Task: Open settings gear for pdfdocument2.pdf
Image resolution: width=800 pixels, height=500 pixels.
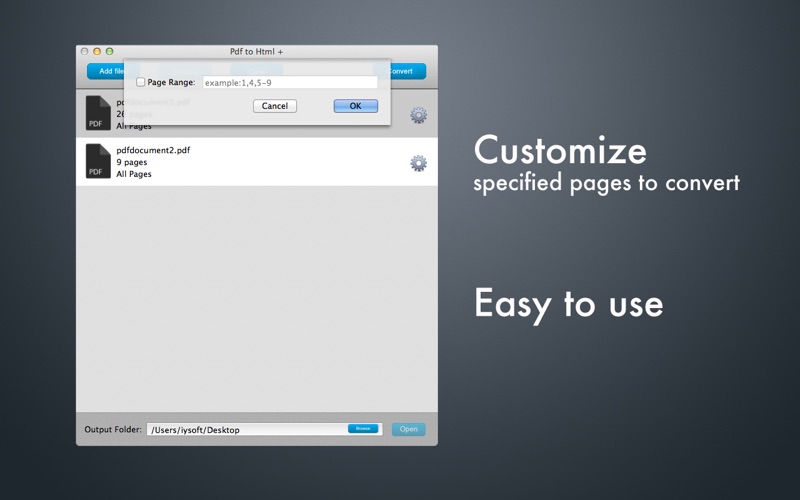Action: [x=418, y=163]
